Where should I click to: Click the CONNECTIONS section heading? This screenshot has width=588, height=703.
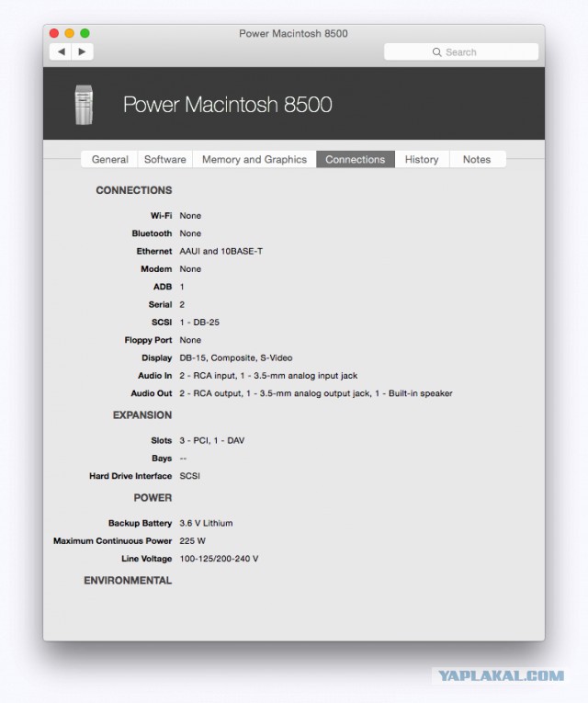[133, 190]
